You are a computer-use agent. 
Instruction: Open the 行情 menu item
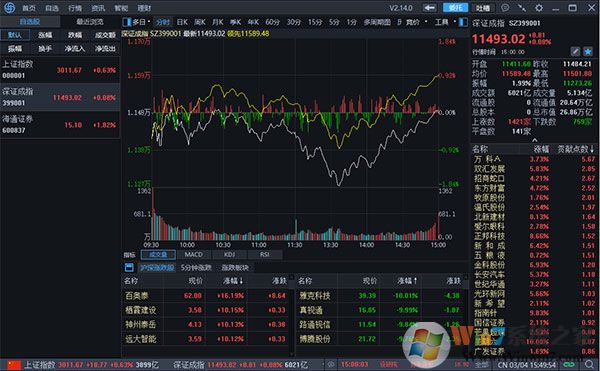point(75,8)
